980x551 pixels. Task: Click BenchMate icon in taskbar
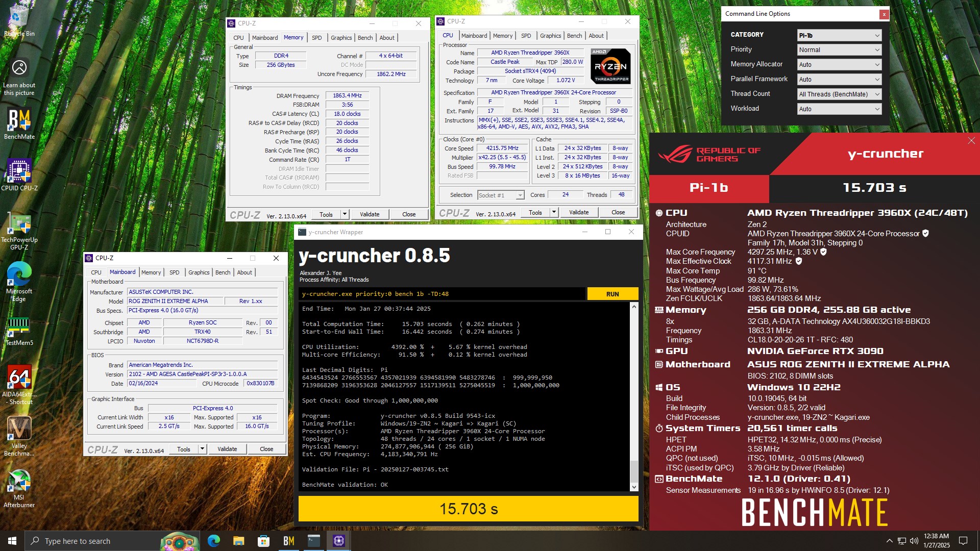tap(288, 541)
